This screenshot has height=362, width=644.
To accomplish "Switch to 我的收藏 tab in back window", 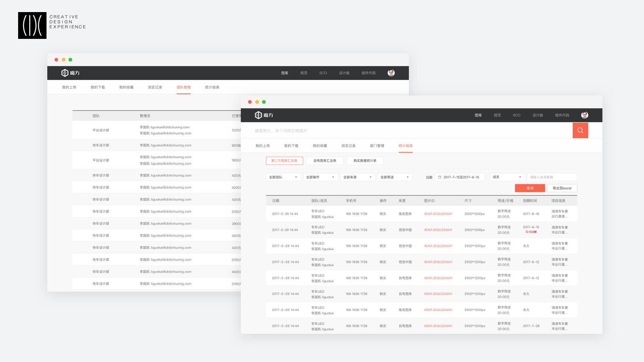I will click(126, 87).
